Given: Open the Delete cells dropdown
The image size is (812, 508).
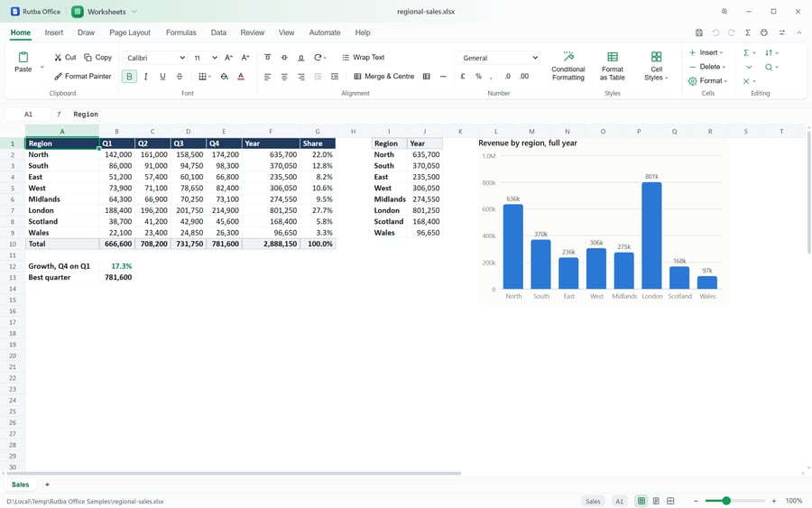Looking at the screenshot, I should [707, 67].
